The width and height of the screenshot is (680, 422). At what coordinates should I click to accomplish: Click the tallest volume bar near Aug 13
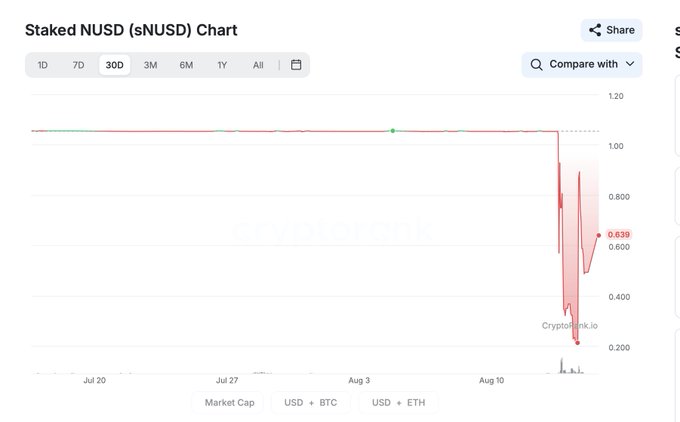tap(562, 366)
